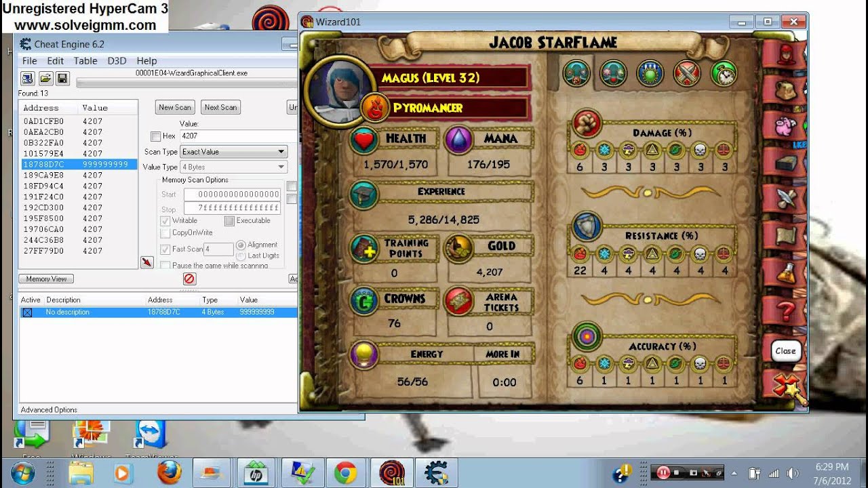Click the Health heart icon

tap(365, 140)
